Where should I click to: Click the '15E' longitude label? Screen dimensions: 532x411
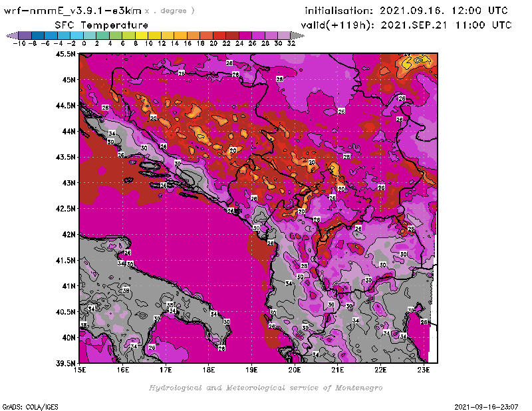pos(80,370)
